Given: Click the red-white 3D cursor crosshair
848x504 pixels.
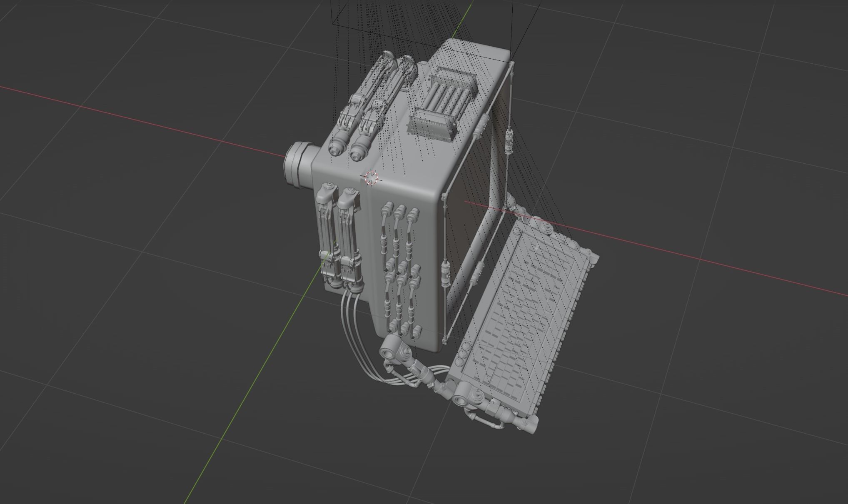Looking at the screenshot, I should 371,178.
